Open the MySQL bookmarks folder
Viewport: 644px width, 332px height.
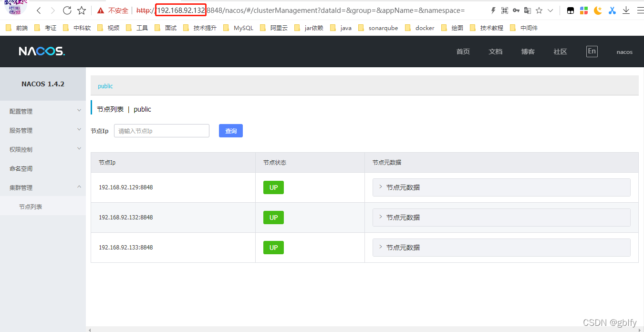click(x=239, y=28)
